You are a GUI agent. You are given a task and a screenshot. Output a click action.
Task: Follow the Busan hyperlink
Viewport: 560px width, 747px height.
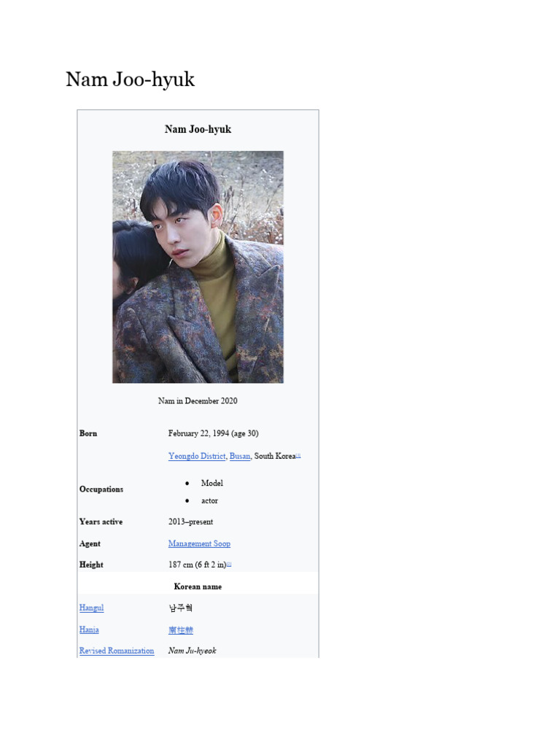[239, 456]
